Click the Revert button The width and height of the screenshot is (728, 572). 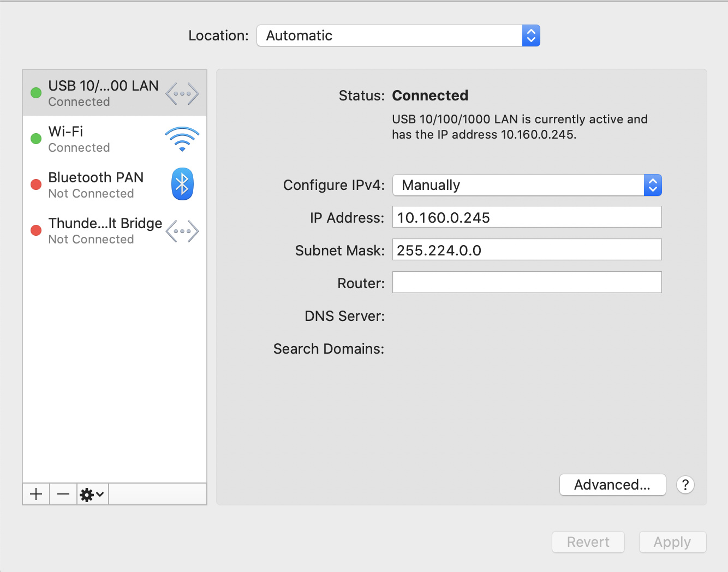coord(588,542)
